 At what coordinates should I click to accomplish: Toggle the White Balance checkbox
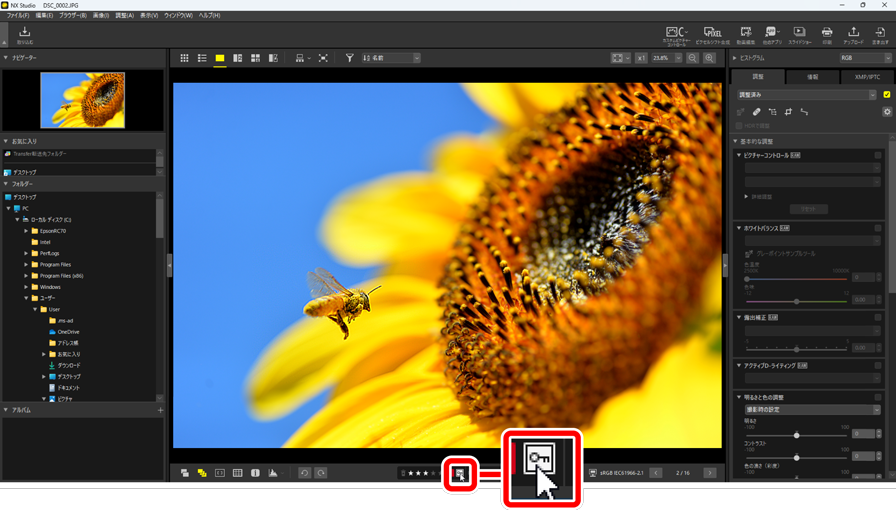coord(878,229)
